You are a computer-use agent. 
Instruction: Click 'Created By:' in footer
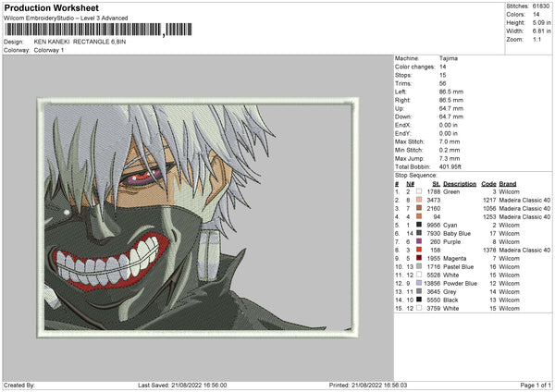(19, 385)
